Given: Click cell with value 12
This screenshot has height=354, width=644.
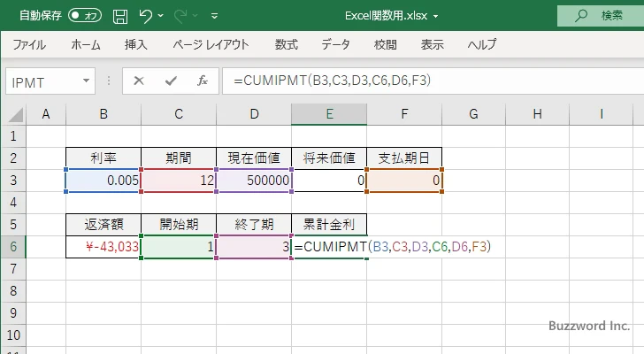Looking at the screenshot, I should coord(179,181).
